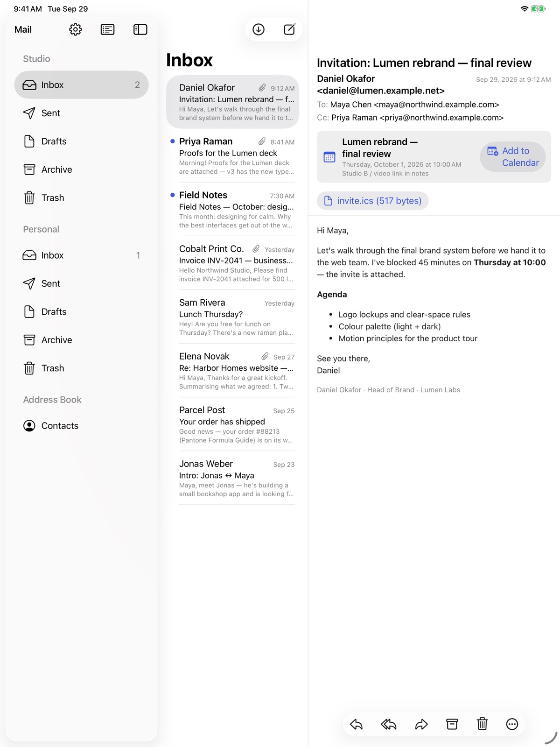The width and height of the screenshot is (560, 747).
Task: Click the Personal account header
Action: (41, 229)
